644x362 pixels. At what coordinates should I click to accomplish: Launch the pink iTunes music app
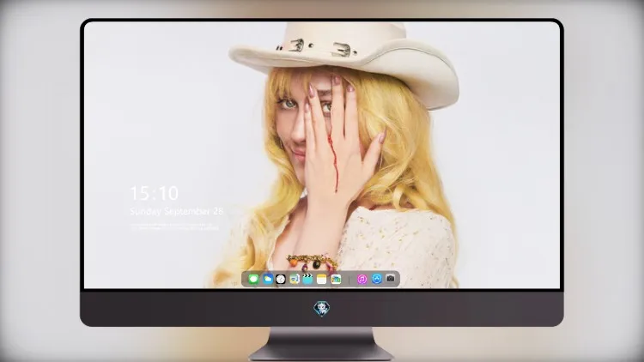click(361, 279)
